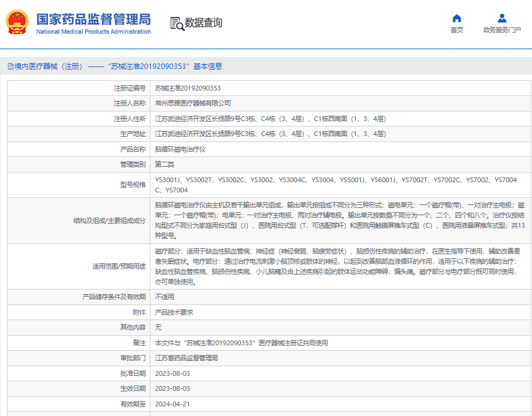Image resolution: width=532 pixels, height=416 pixels.
Task: Click the 管理类别 row label
Action: (132, 164)
